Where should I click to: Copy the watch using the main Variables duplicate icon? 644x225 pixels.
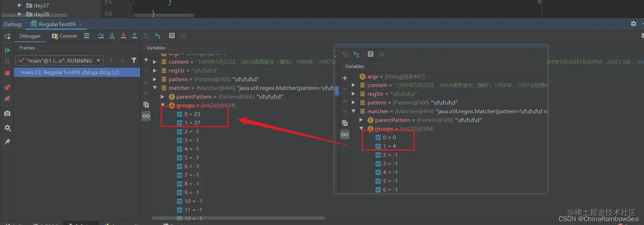[x=146, y=104]
